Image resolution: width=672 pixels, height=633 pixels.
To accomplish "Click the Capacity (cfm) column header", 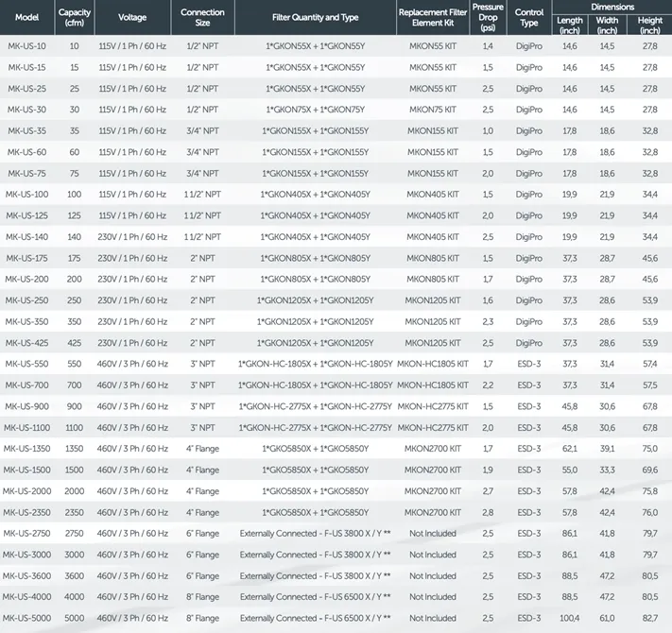I will click(x=75, y=18).
